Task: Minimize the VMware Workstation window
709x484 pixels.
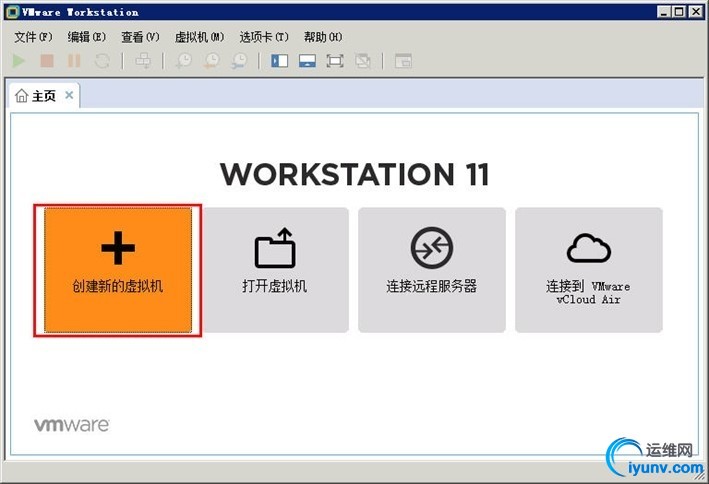Action: (663, 12)
